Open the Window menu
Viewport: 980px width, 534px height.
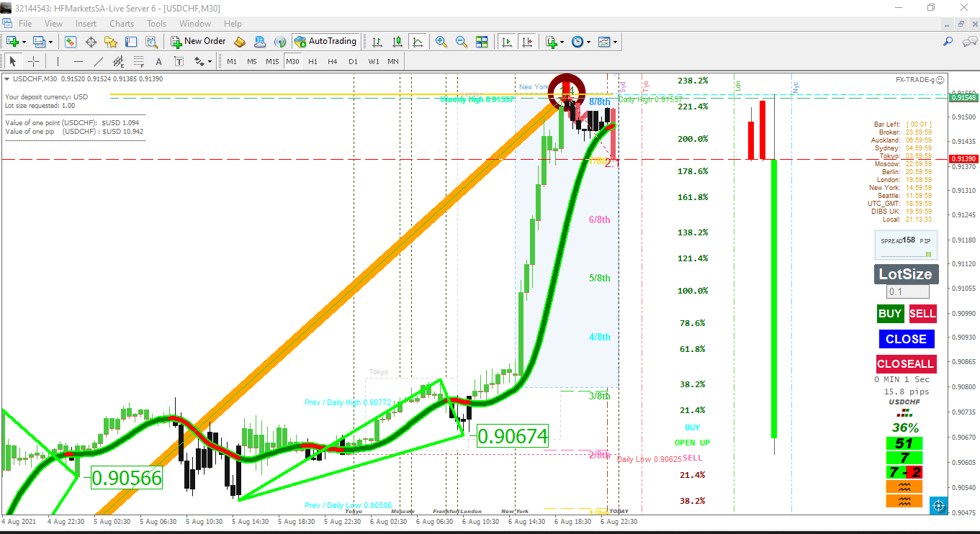pyautogui.click(x=195, y=24)
